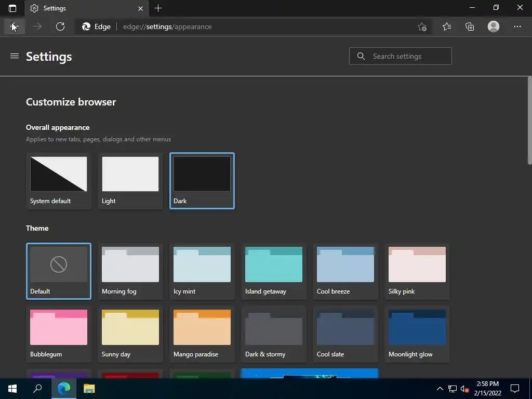Screen dimensions: 532x399
Task: Open the Collections icon
Action: [470, 26]
